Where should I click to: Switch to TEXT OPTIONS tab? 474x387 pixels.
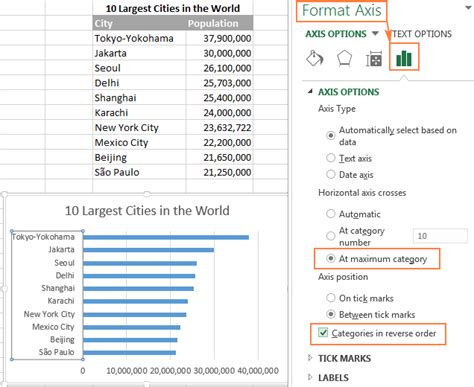click(x=422, y=34)
